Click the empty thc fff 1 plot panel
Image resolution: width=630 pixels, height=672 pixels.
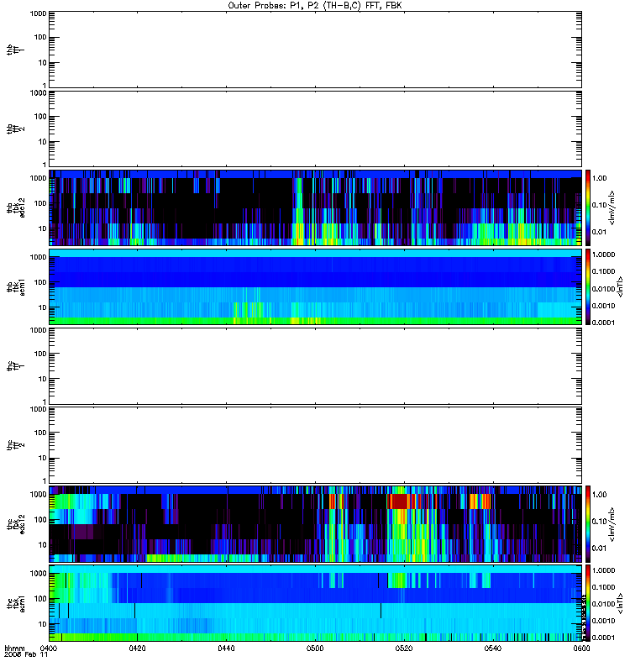pyautogui.click(x=315, y=366)
